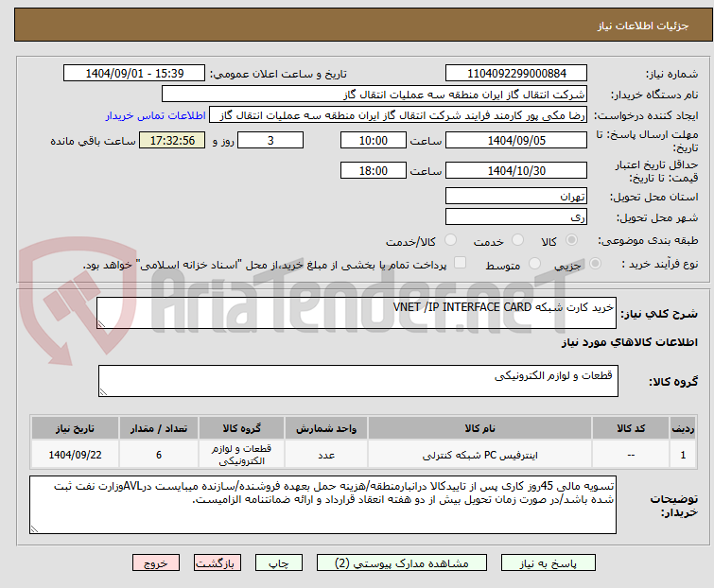
Task: Click the resize handle of the description box
Action: point(101,324)
